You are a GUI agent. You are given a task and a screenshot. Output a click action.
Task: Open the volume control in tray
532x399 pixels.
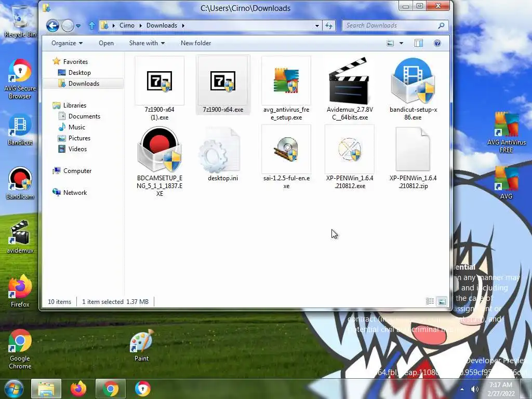coord(475,389)
